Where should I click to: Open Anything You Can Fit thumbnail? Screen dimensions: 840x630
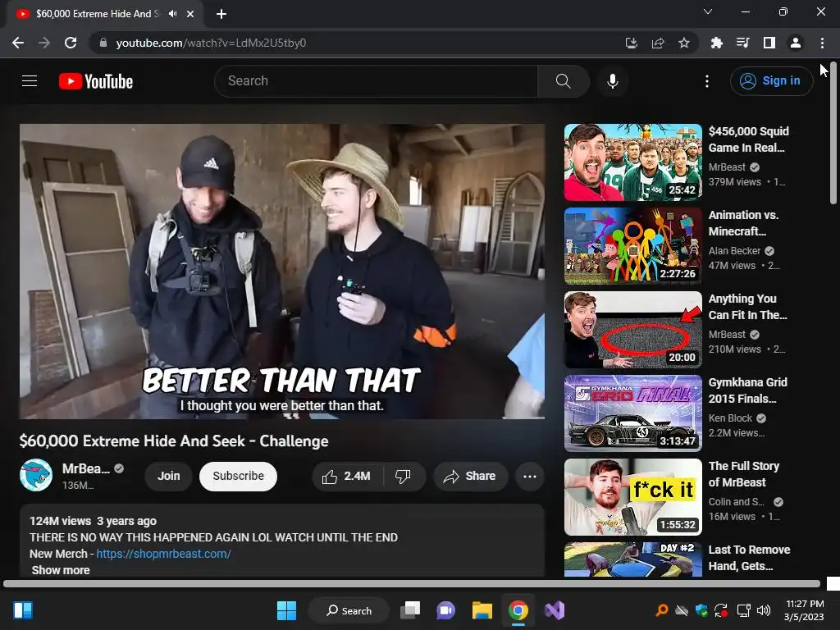tap(632, 330)
